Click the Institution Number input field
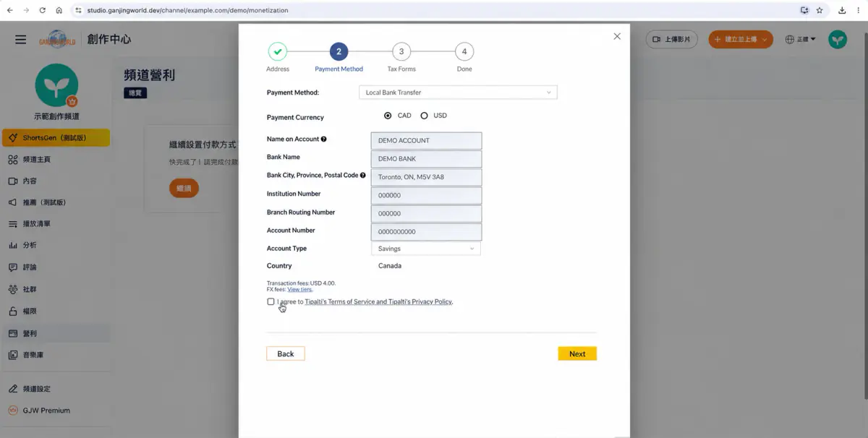The width and height of the screenshot is (868, 438). [426, 195]
